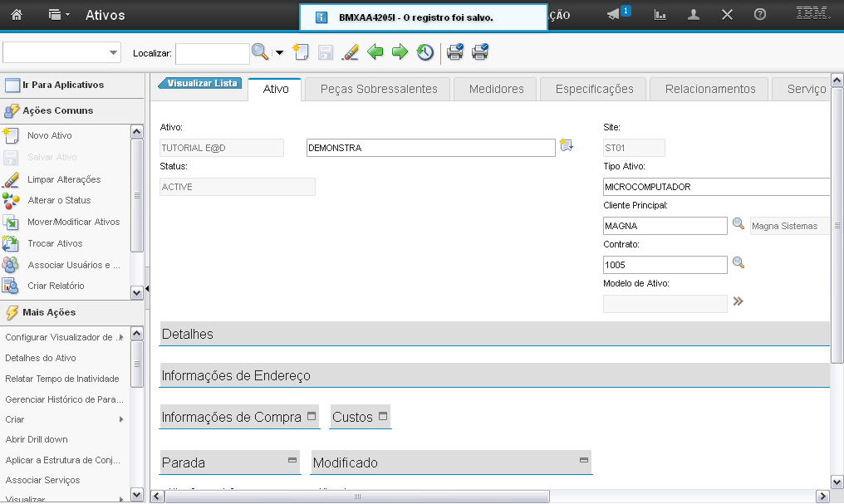Go to previous record with left arrow
The image size is (844, 504).
(375, 52)
